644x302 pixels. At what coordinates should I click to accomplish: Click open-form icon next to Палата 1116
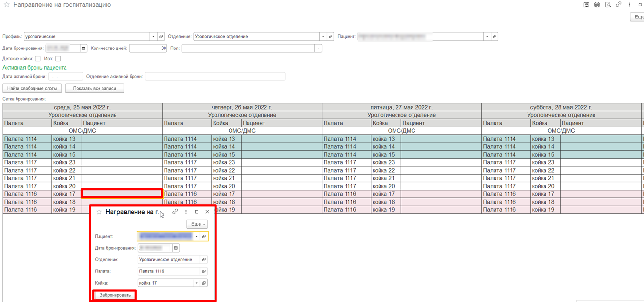click(x=204, y=271)
